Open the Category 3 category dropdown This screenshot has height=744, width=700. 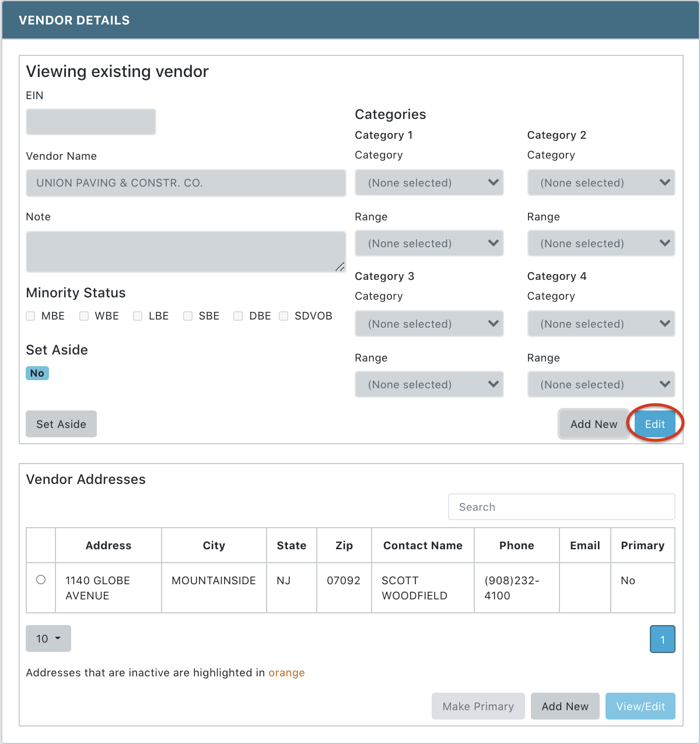click(x=429, y=324)
